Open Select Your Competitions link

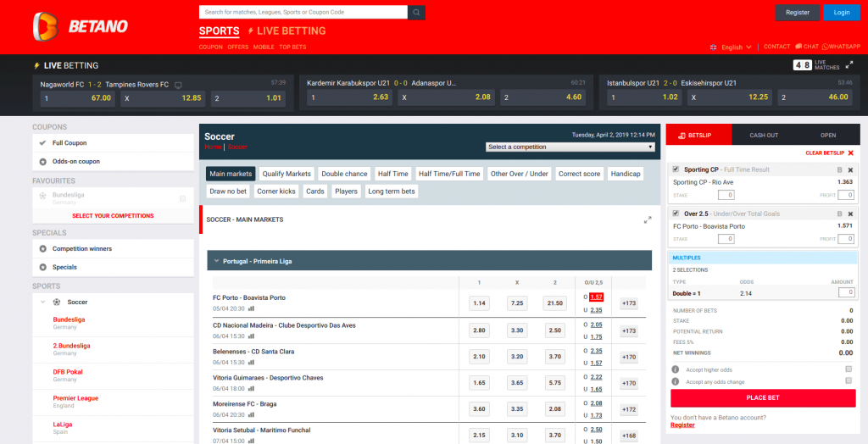(113, 216)
